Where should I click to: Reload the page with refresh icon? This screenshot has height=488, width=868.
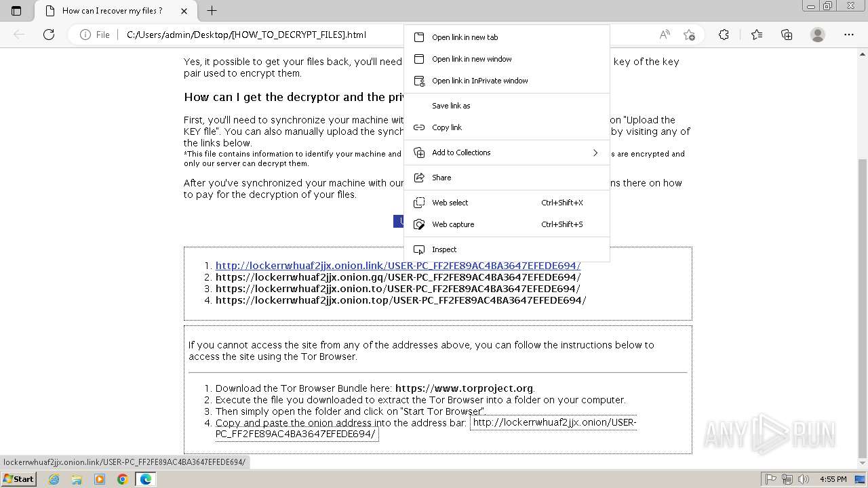pos(49,35)
